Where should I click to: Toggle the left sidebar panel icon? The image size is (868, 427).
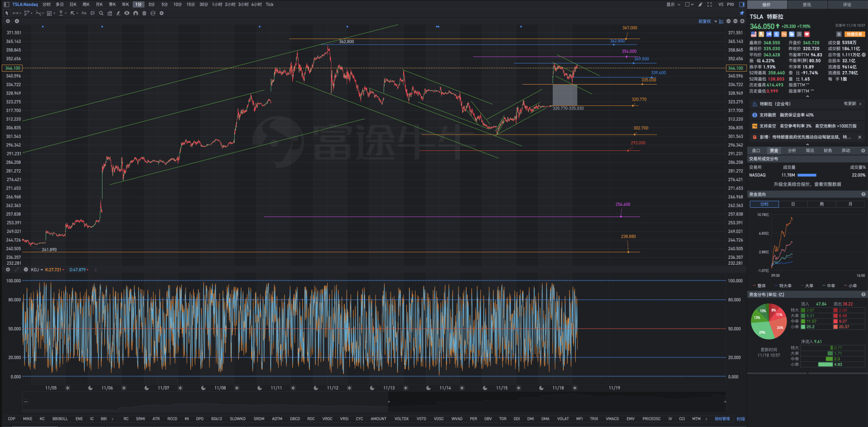[7, 4]
